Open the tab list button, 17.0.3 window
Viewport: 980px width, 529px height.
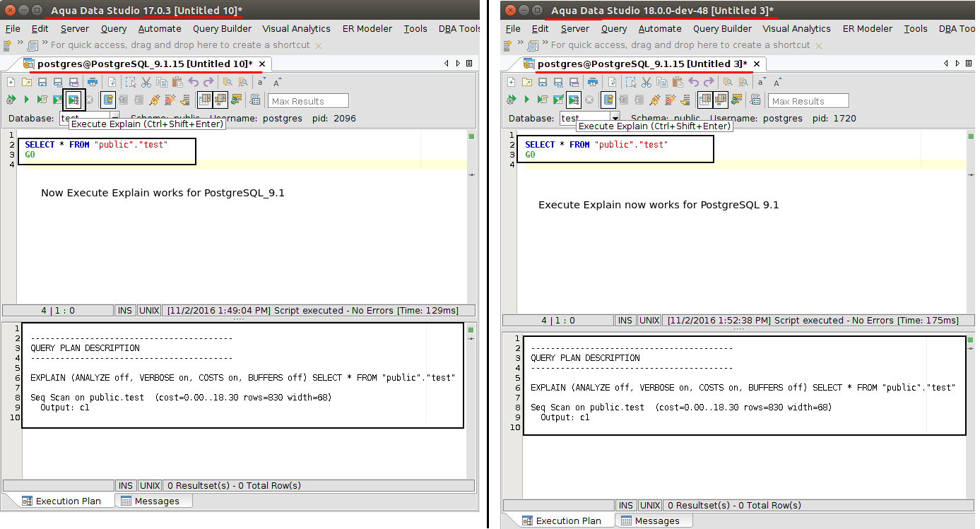coord(468,64)
